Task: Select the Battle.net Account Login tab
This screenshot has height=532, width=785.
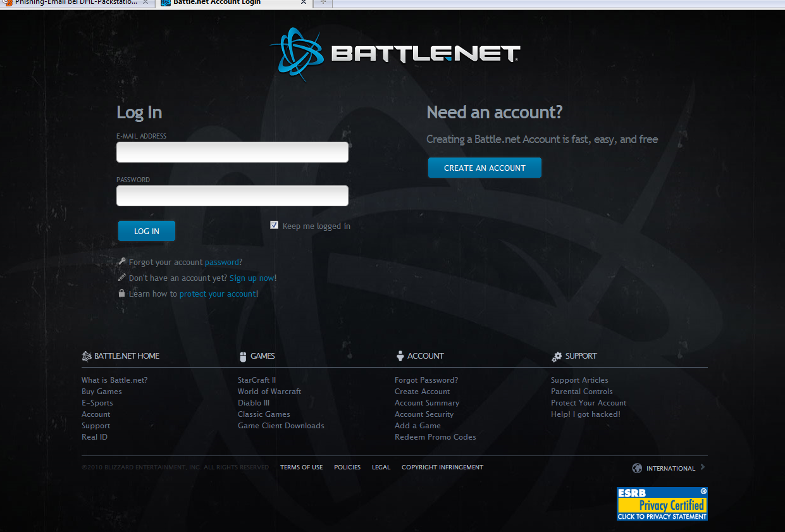Action: [x=233, y=3]
